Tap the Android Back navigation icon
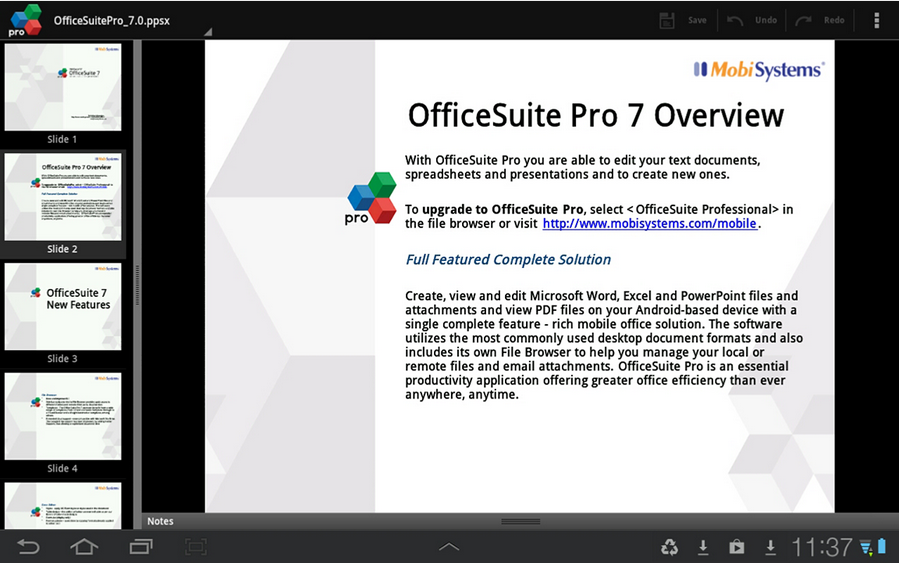Screen dimensions: 899x563 tap(28, 547)
